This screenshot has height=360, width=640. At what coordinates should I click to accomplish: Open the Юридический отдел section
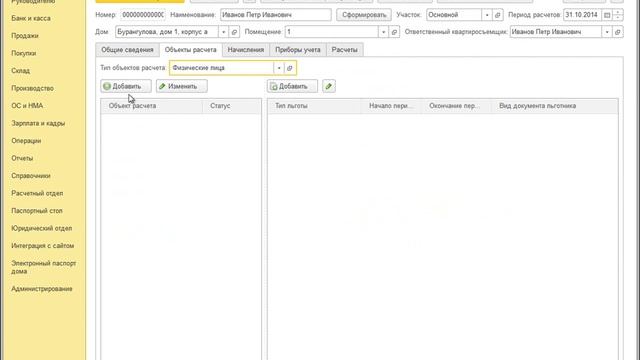coord(42,229)
